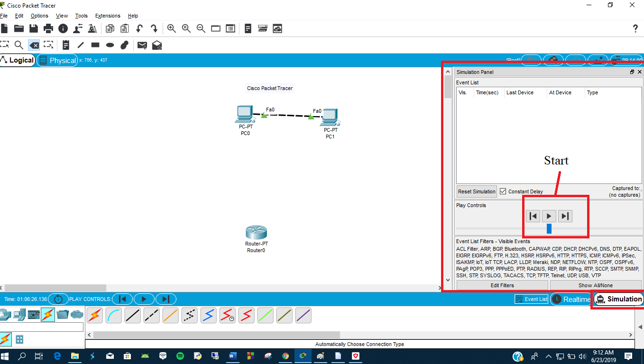Select the console cable connection type

pyautogui.click(x=113, y=315)
